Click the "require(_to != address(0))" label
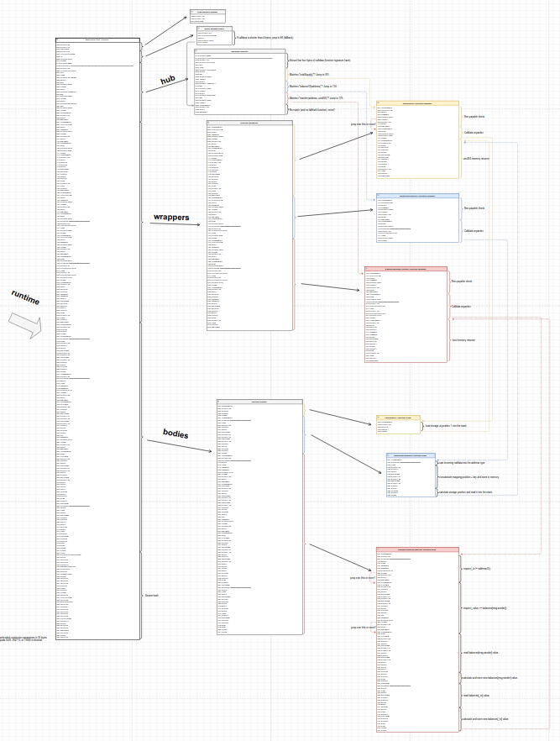Screen dimensions: 560x741 pyautogui.click(x=477, y=569)
